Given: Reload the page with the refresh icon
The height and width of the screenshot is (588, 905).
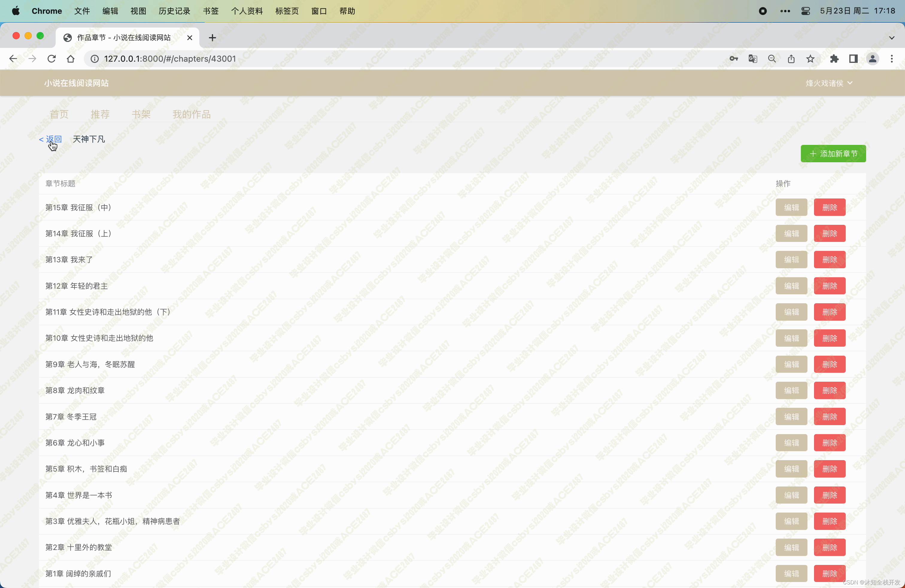Looking at the screenshot, I should (x=51, y=59).
